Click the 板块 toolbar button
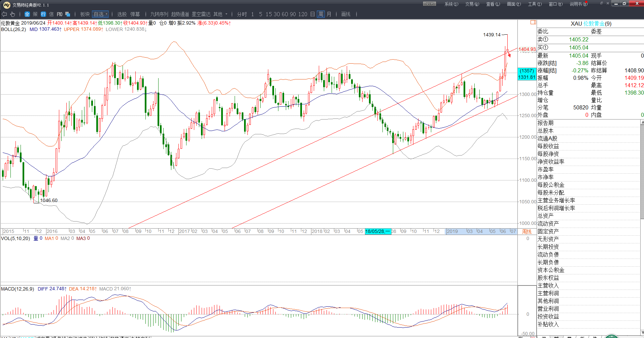Image resolution: width=644 pixels, height=338 pixels. (85, 14)
